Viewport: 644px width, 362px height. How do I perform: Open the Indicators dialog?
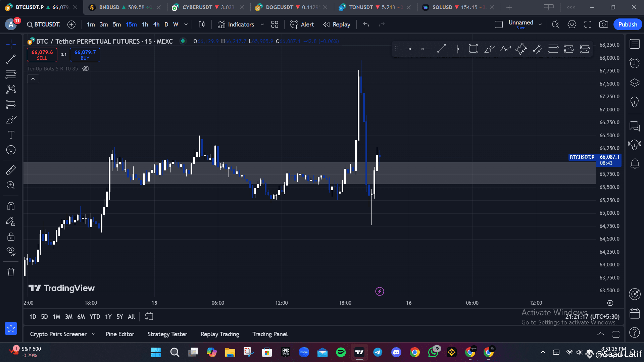pyautogui.click(x=236, y=24)
